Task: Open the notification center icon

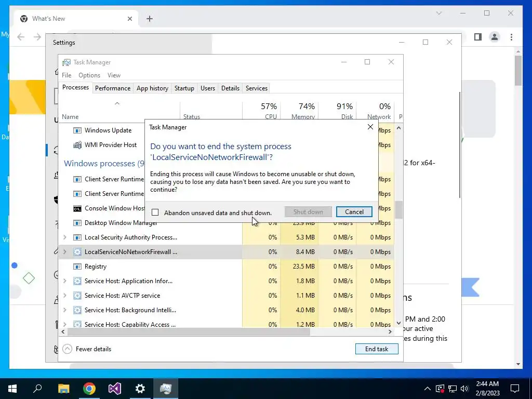Action: coord(515,389)
